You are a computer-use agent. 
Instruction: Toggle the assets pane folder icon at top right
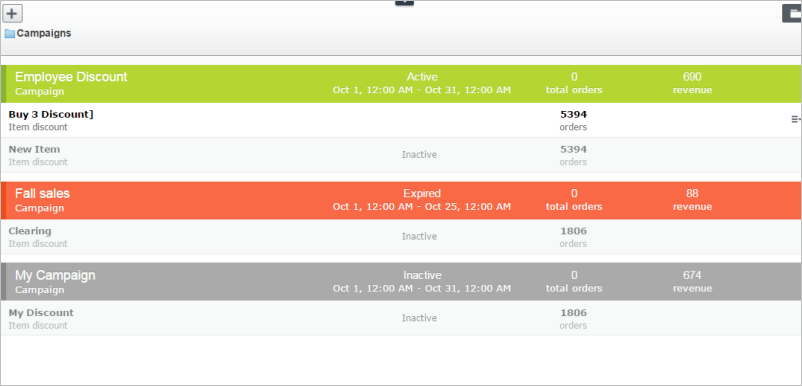point(792,13)
